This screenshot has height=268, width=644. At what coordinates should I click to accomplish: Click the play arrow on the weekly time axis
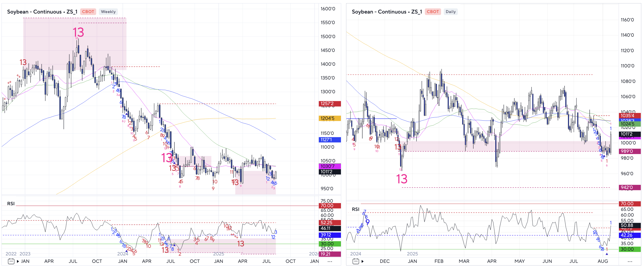[x=18, y=261]
